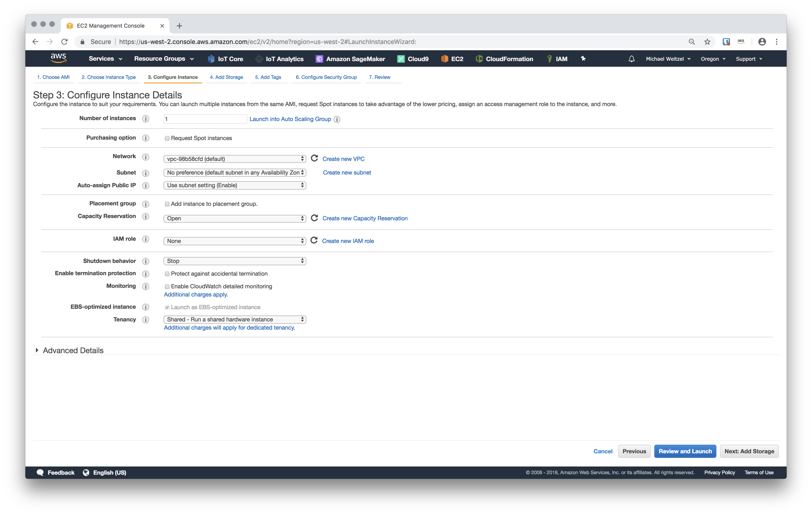Open browser profile account icon
The image size is (812, 515).
click(x=762, y=41)
